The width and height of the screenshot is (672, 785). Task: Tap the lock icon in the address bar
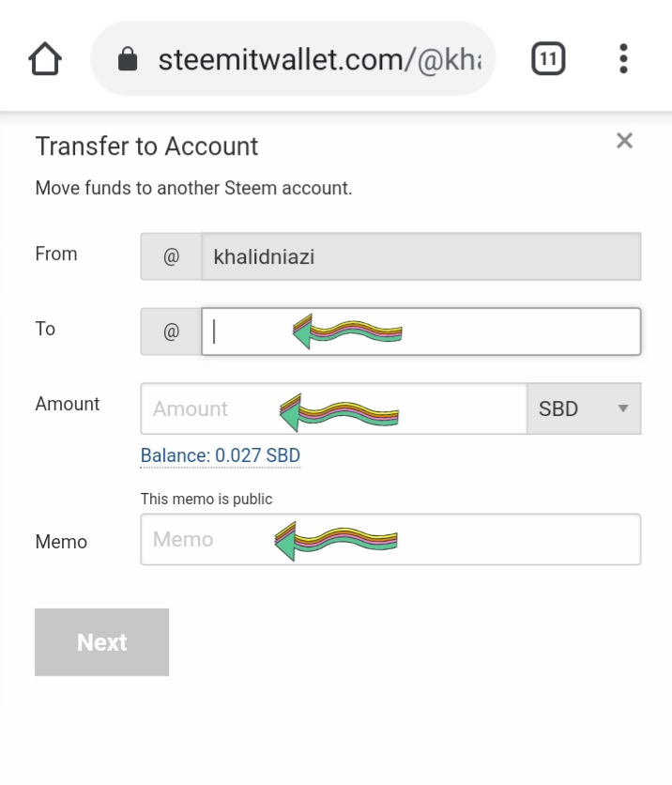tap(128, 61)
